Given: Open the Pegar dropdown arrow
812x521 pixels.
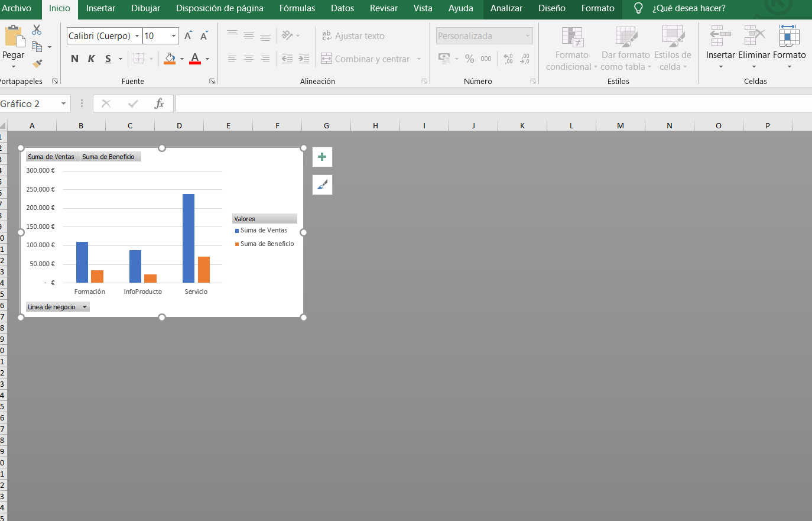Looking at the screenshot, I should [x=14, y=66].
